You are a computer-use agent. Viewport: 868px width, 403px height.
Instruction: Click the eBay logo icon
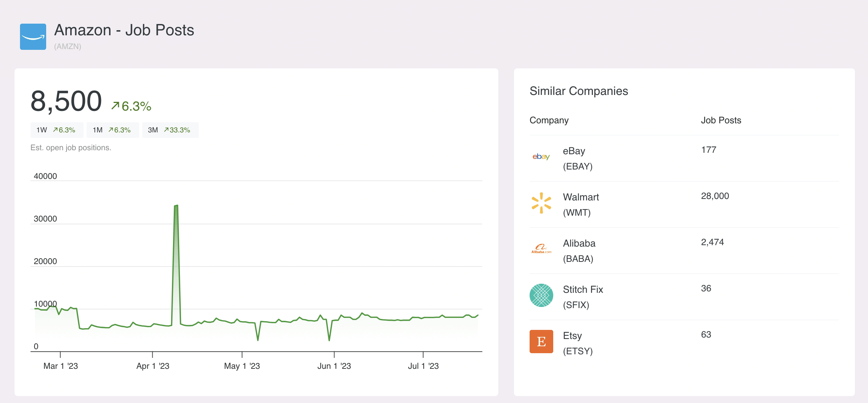click(541, 157)
